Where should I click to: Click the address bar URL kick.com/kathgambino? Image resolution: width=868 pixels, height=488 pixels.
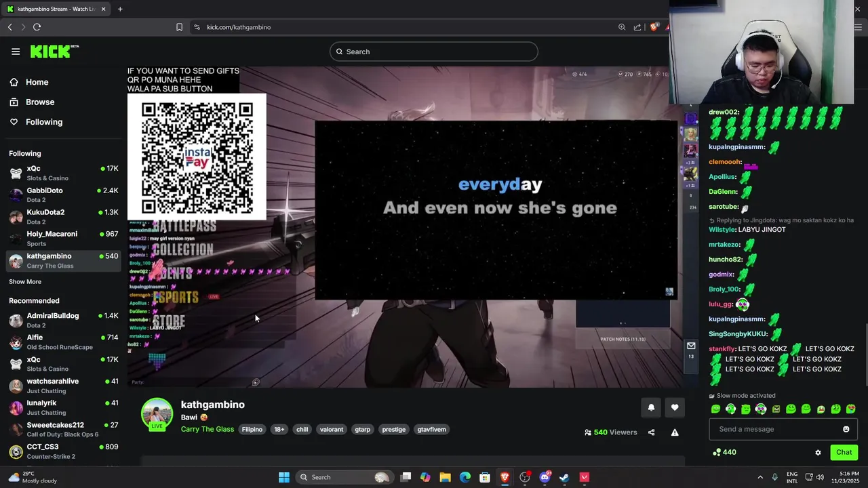click(x=239, y=27)
